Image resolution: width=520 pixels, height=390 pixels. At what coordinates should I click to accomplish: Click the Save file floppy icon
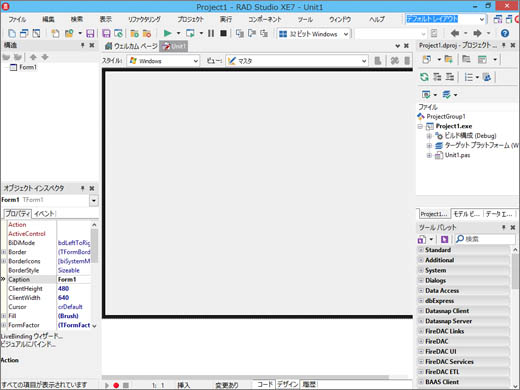point(90,33)
